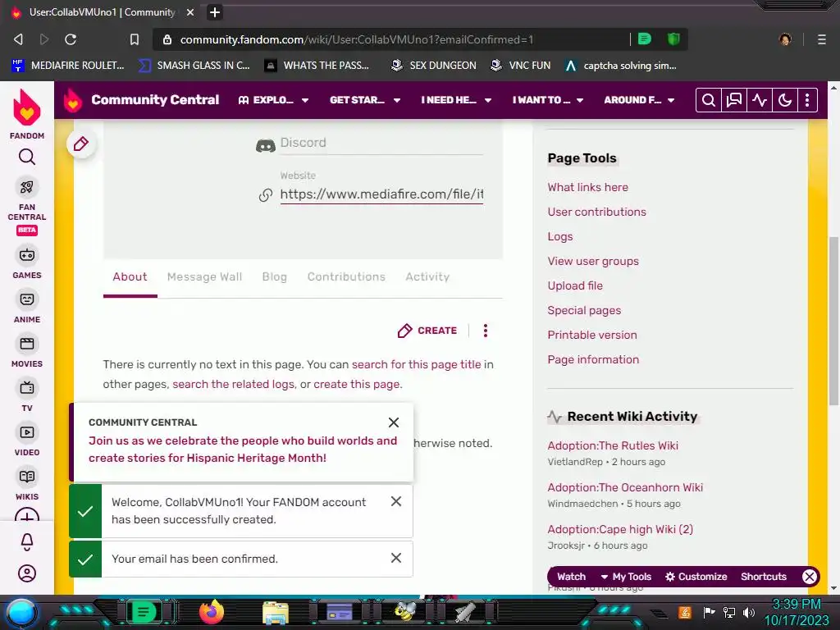The height and width of the screenshot is (630, 840).
Task: Click the CREATE page button
Action: click(x=427, y=331)
